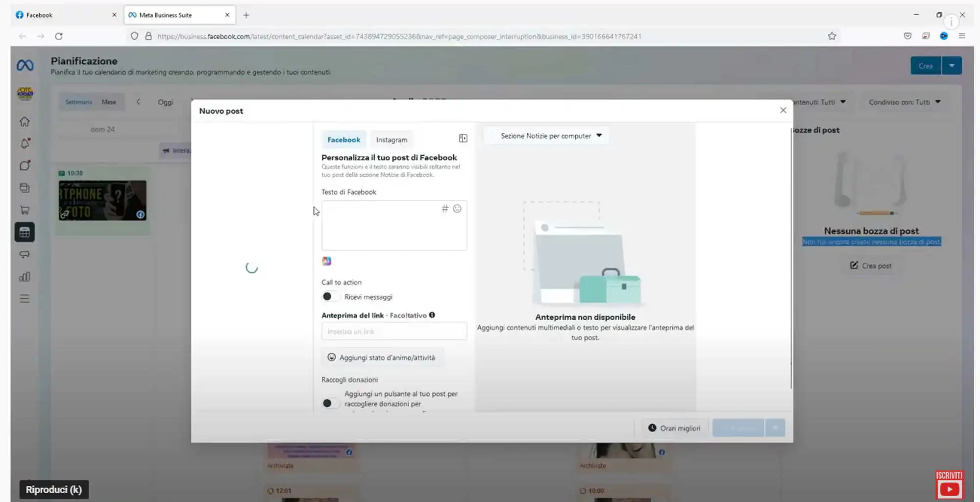Select the Settimana view tab

pos(79,102)
